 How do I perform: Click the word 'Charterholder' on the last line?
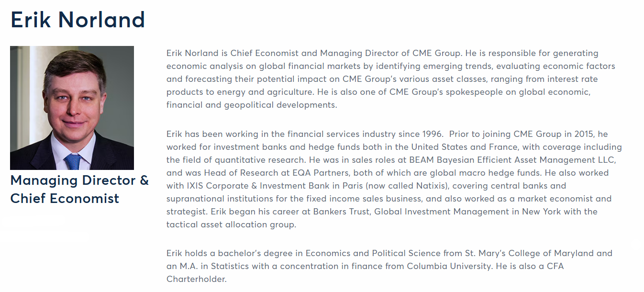[196, 279]
